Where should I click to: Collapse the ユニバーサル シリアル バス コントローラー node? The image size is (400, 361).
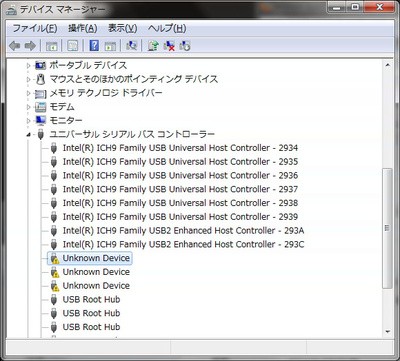29,135
